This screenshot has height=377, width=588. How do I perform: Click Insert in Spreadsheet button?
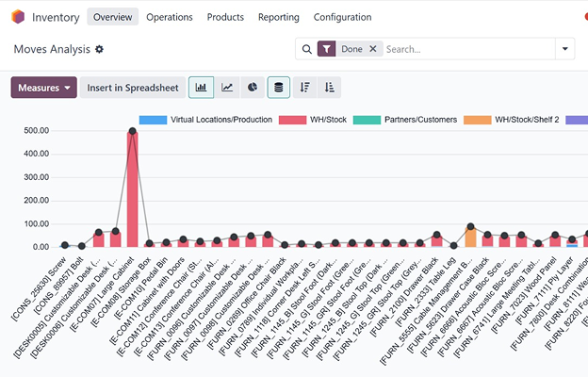point(132,88)
